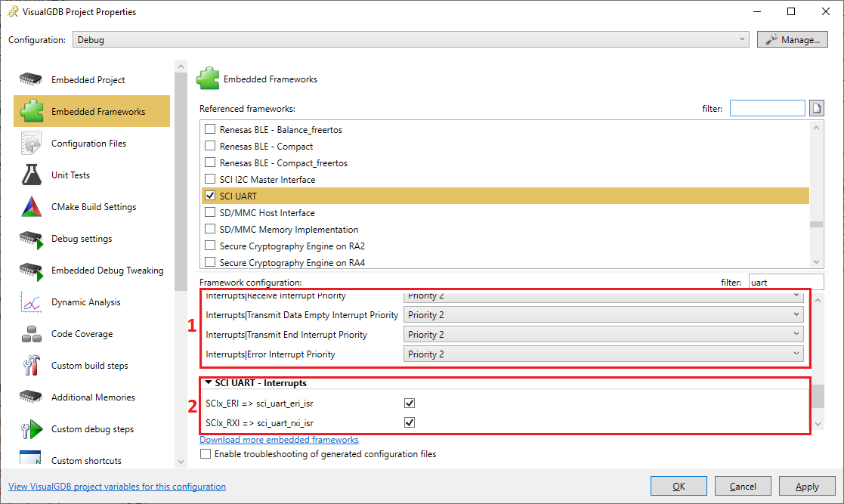844x504 pixels.
Task: Click the sidebar scroll down arrow
Action: click(181, 462)
